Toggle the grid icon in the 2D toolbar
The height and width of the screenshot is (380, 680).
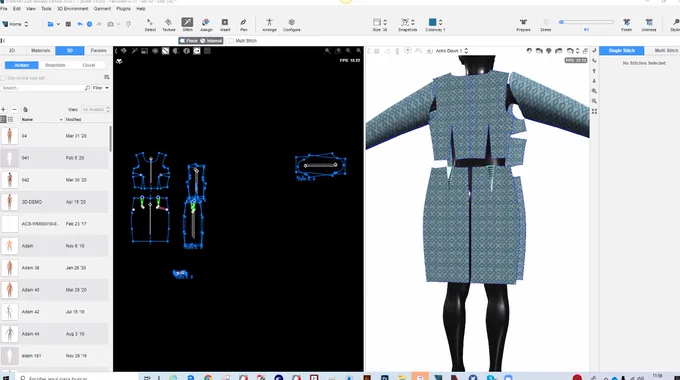(x=207, y=51)
